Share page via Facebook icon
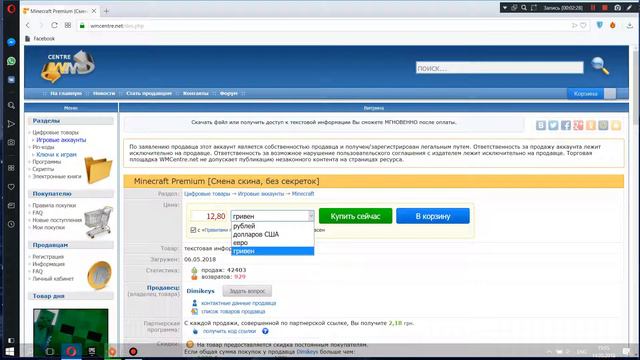The width and height of the screenshot is (640, 360). point(566,125)
